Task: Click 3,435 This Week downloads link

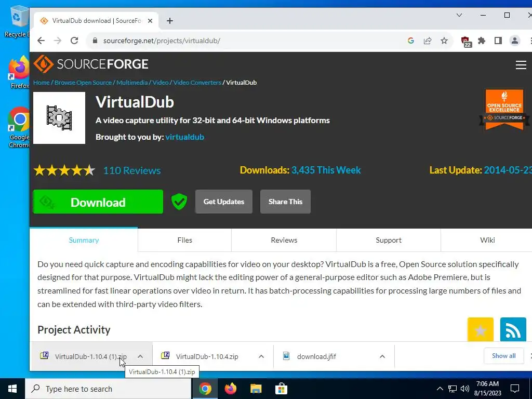Action: tap(326, 170)
